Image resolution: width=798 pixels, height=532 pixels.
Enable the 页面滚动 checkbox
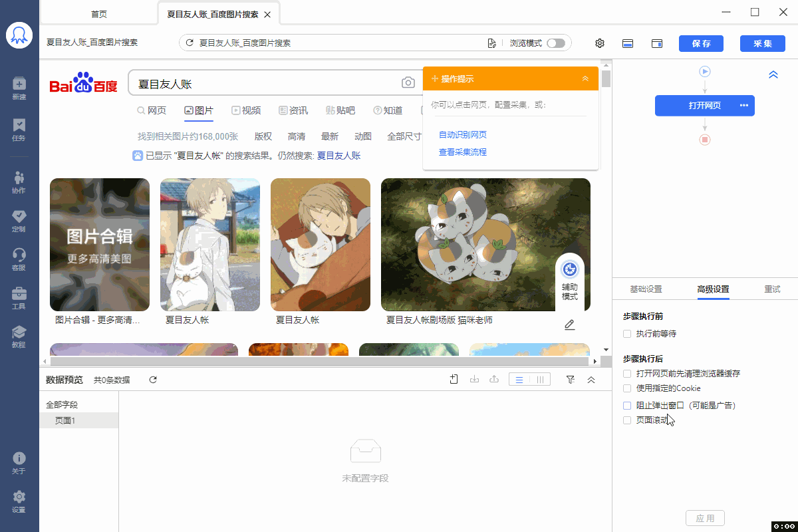(627, 420)
